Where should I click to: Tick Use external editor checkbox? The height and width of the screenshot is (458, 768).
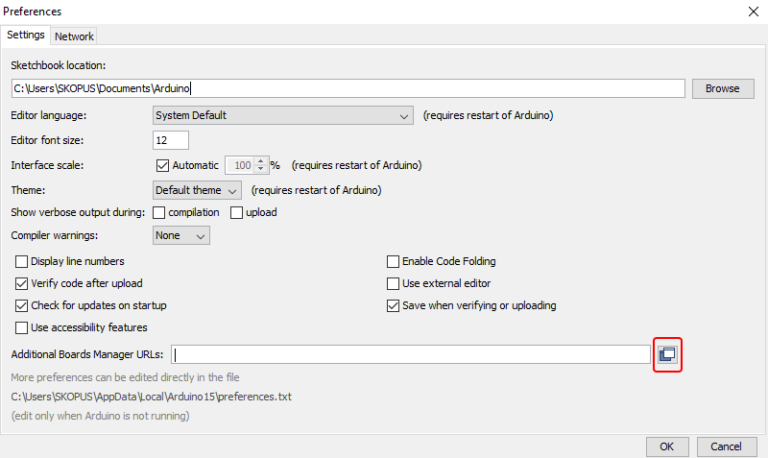click(393, 283)
